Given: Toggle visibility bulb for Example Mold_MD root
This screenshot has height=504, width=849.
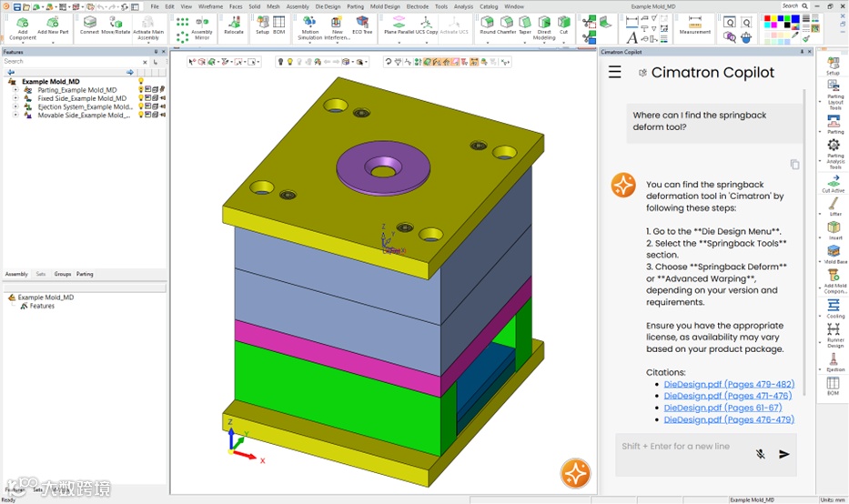Looking at the screenshot, I should coord(141,81).
